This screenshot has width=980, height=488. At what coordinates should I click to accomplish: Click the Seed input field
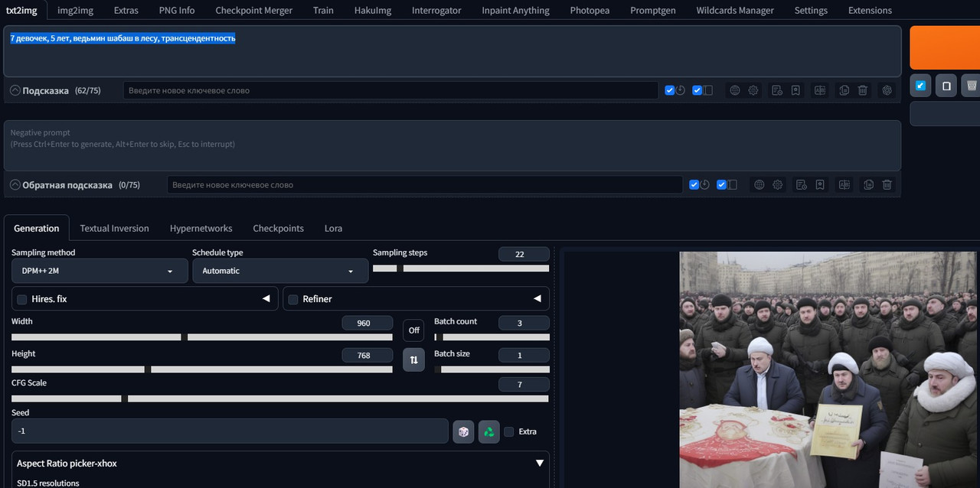coord(230,431)
